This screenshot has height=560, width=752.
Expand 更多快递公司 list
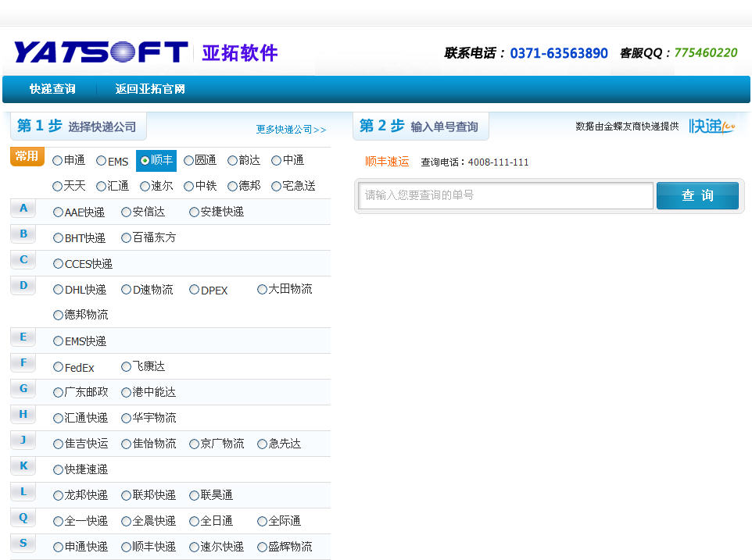click(291, 130)
